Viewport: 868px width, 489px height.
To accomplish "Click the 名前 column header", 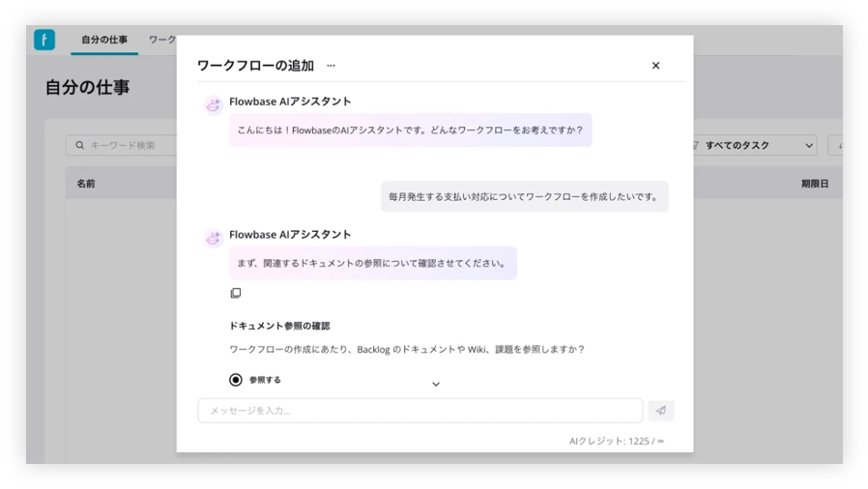I will point(86,184).
